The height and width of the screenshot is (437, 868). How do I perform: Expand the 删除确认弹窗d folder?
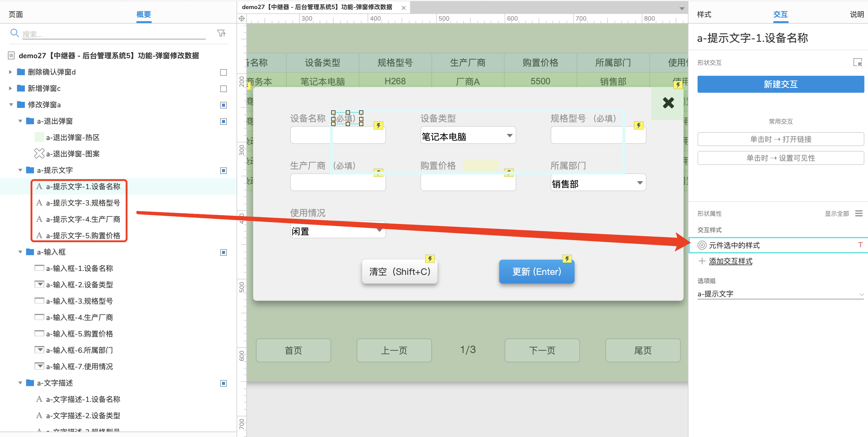click(x=10, y=72)
